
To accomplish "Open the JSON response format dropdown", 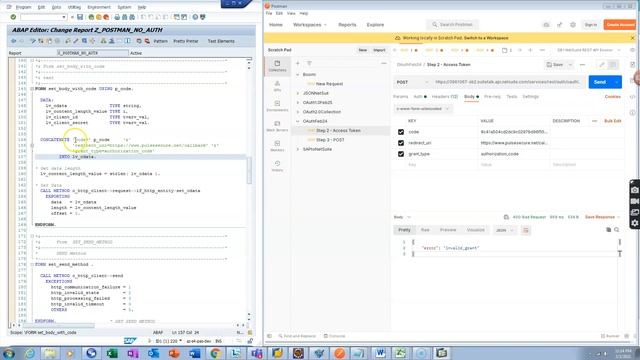I will pos(504,230).
